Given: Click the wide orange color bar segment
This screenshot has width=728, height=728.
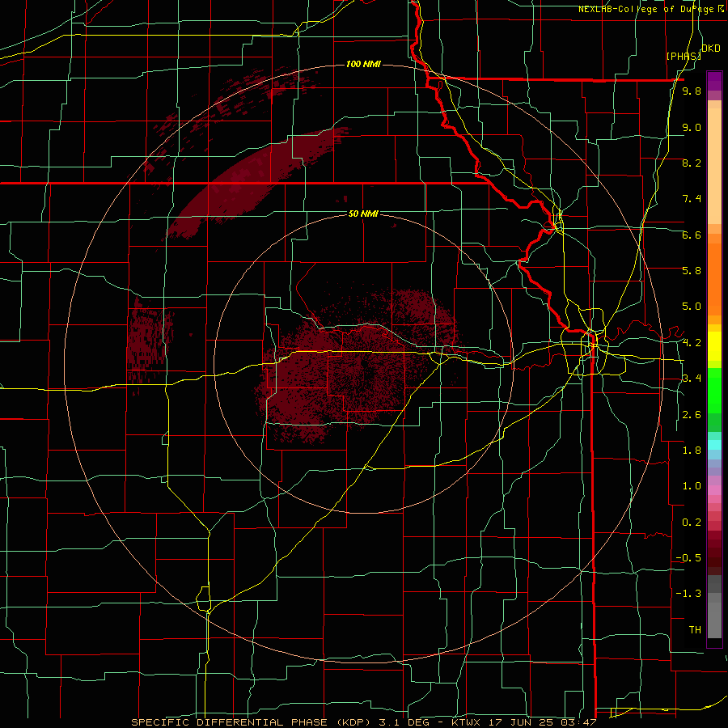Looking at the screenshot, I should tap(714, 280).
